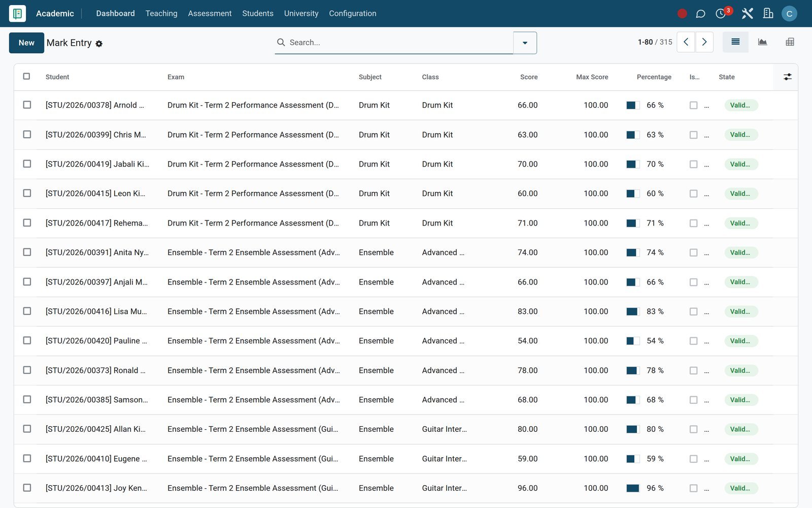Click the exam name in Anjali's row

click(254, 282)
